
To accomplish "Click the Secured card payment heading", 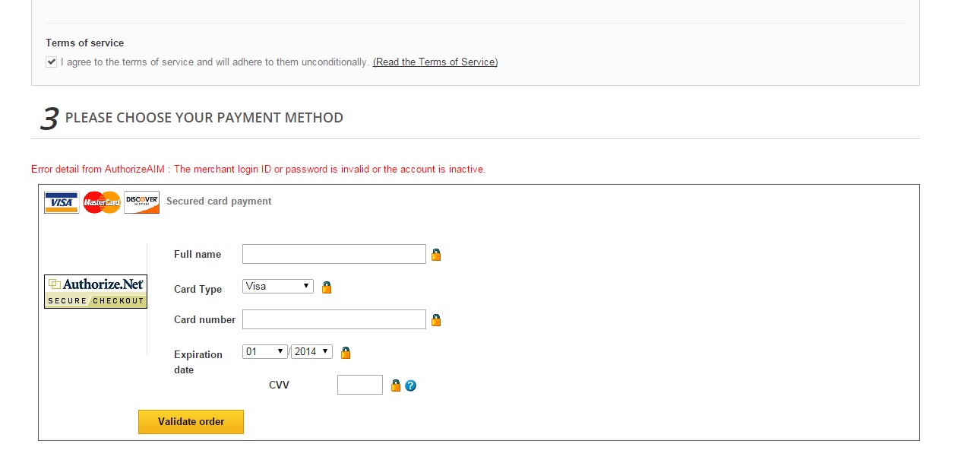I will click(219, 201).
